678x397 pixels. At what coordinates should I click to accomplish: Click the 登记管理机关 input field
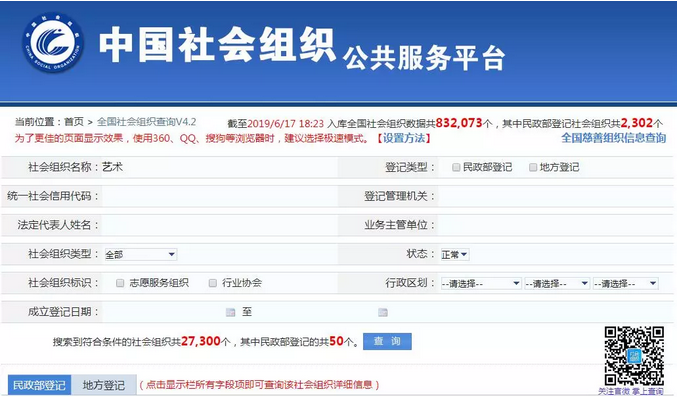556,196
